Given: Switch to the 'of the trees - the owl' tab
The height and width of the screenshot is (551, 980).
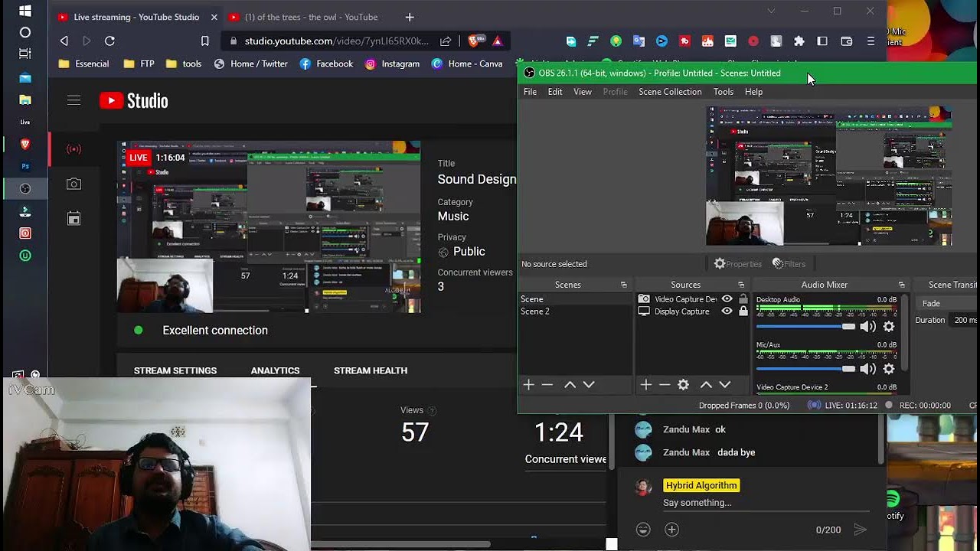Looking at the screenshot, I should pyautogui.click(x=302, y=17).
